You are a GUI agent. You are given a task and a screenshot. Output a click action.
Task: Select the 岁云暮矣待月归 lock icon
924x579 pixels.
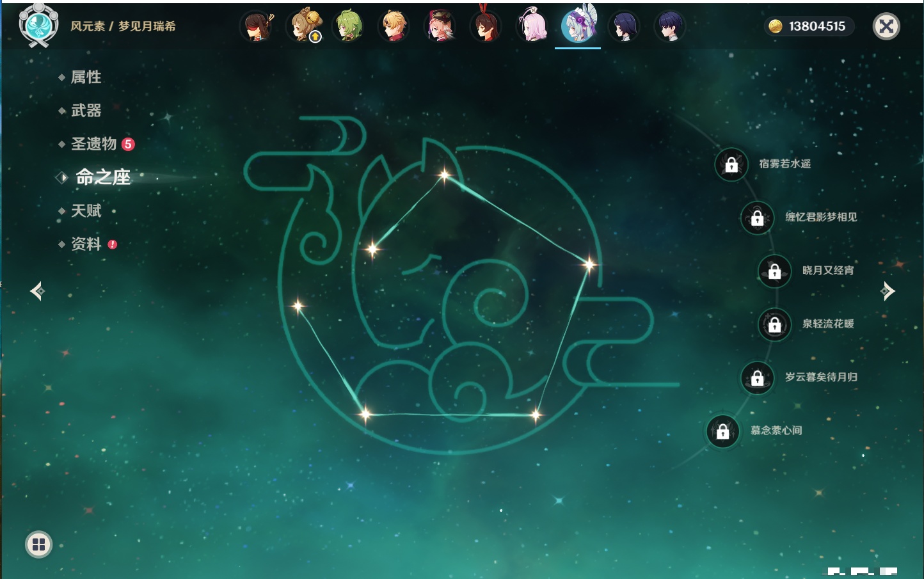[757, 377]
